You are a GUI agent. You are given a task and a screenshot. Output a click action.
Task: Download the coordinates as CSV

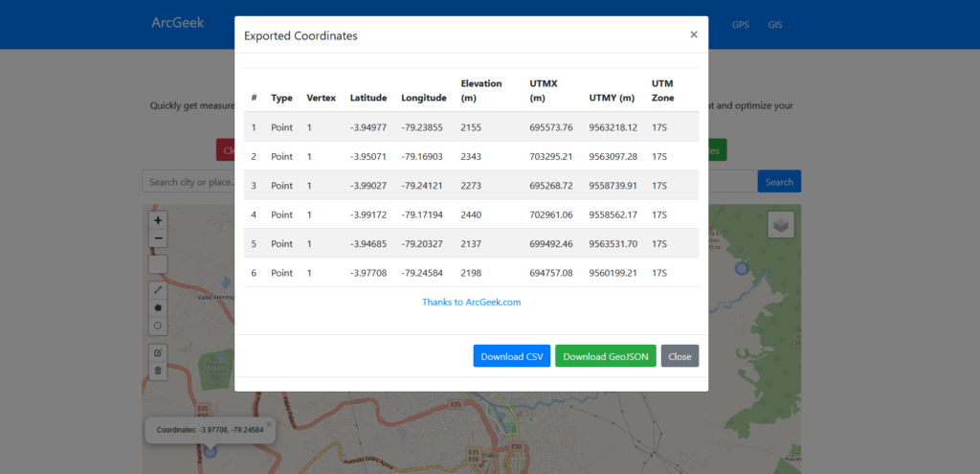point(511,356)
